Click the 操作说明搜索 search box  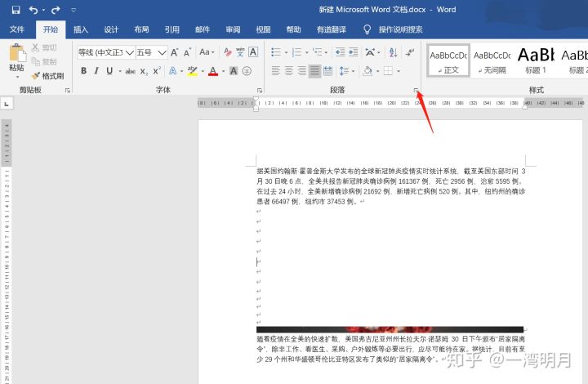[x=400, y=29]
